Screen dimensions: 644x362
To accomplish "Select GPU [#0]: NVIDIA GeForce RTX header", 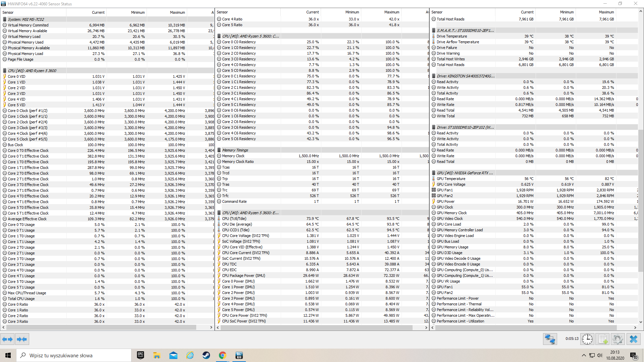I will point(535,173).
